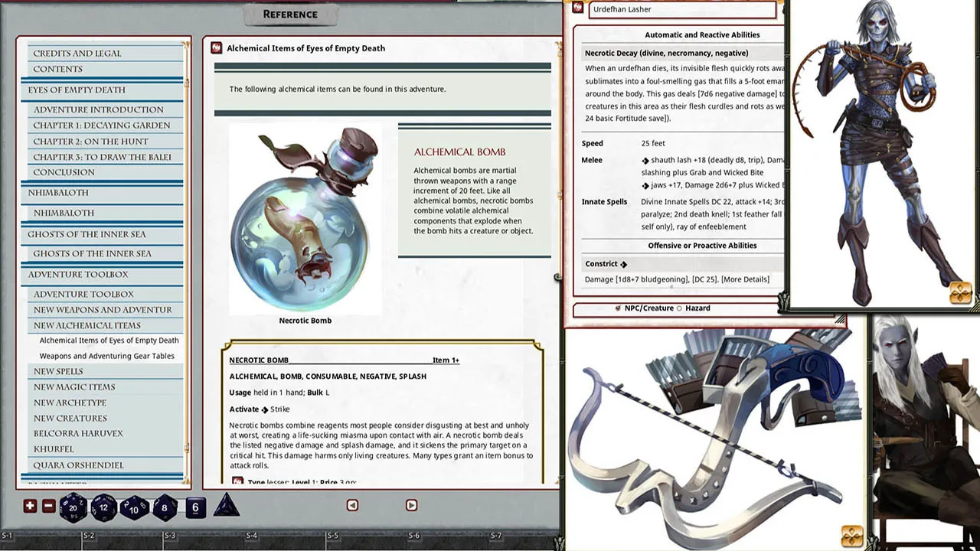This screenshot has height=551, width=980.
Task: Go to previous reference page arrow
Action: [352, 505]
